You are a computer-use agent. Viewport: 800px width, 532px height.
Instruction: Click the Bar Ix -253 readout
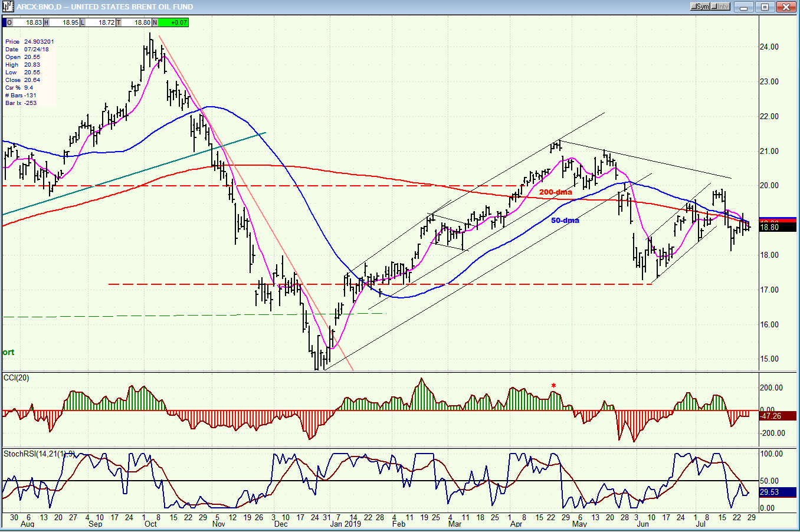(21, 103)
